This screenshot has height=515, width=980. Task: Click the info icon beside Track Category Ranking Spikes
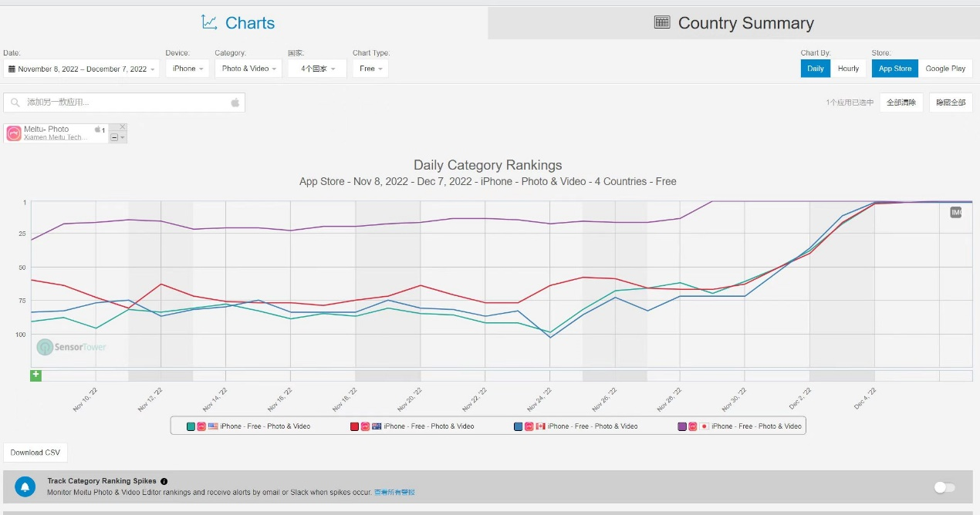coord(164,481)
